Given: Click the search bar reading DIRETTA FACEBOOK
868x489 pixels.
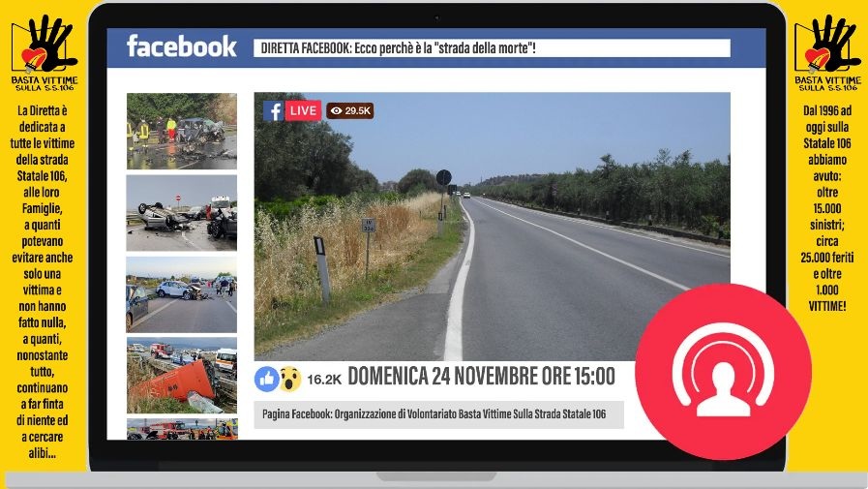Looking at the screenshot, I should tap(492, 48).
